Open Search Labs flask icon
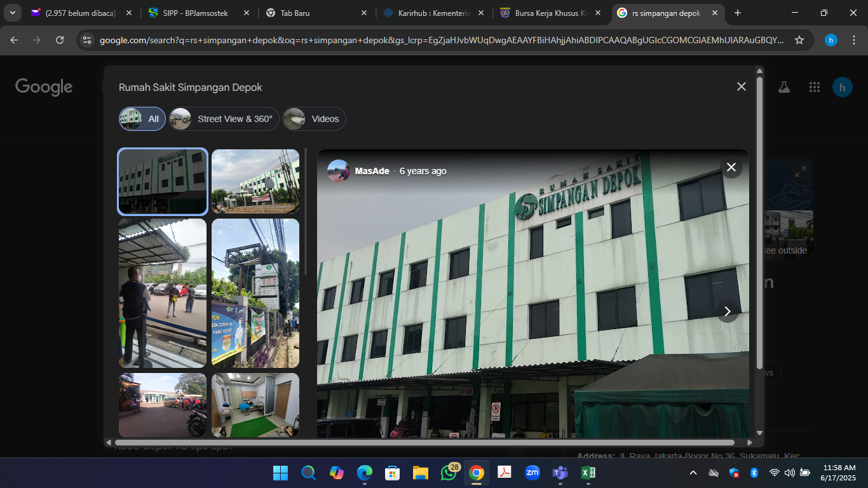Viewport: 868px width, 488px height. click(x=784, y=87)
